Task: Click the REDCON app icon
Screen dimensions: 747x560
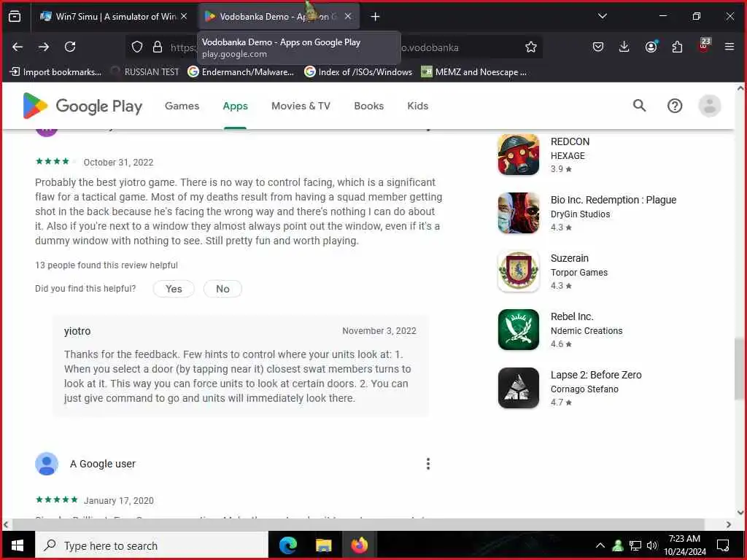Action: click(x=519, y=155)
